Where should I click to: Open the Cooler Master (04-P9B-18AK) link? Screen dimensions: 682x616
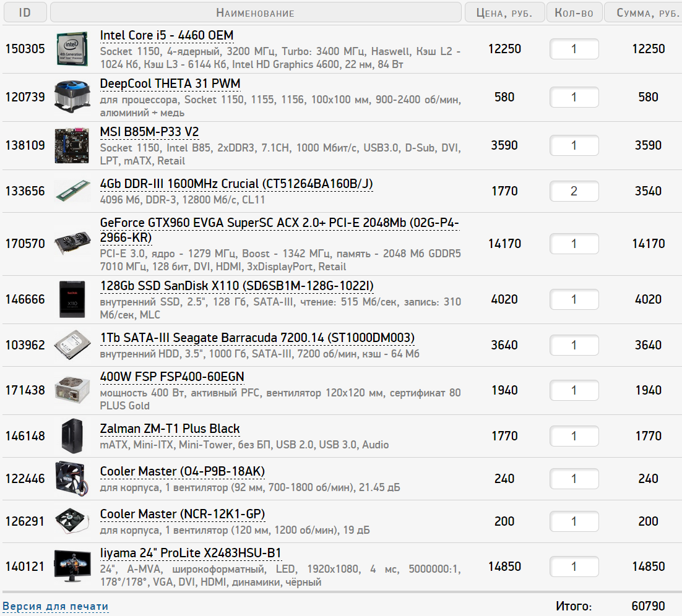182,471
